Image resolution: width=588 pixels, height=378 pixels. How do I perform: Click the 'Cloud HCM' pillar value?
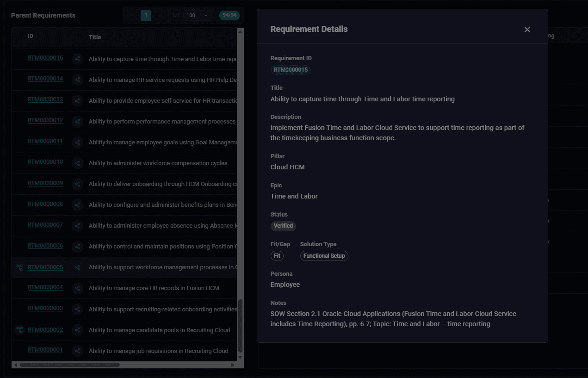point(288,167)
